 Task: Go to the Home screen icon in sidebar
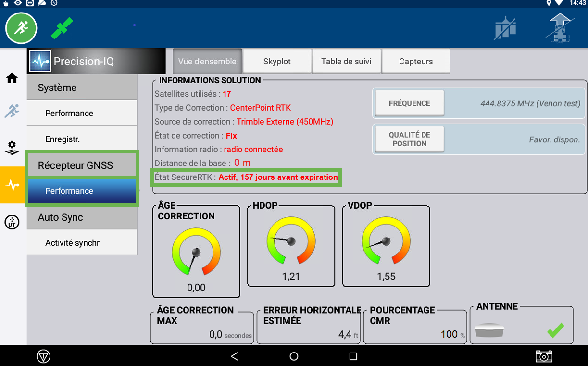click(12, 78)
